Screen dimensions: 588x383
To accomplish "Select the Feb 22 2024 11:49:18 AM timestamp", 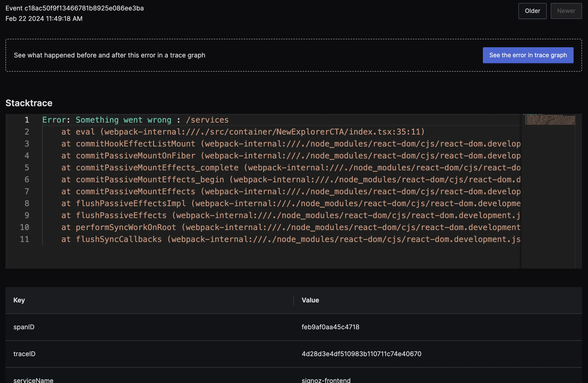I will pos(44,19).
